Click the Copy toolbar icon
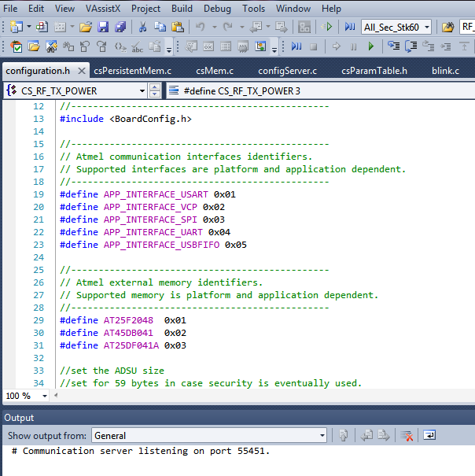 [x=159, y=27]
